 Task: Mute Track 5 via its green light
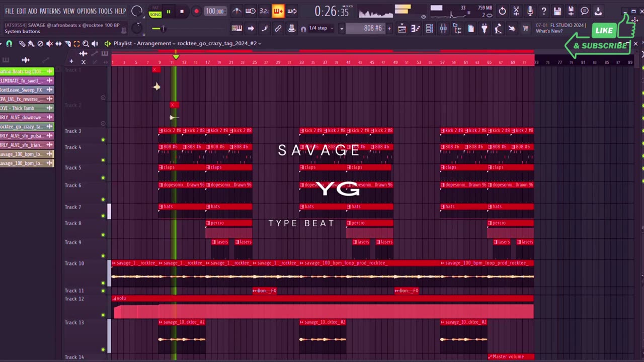pyautogui.click(x=103, y=178)
